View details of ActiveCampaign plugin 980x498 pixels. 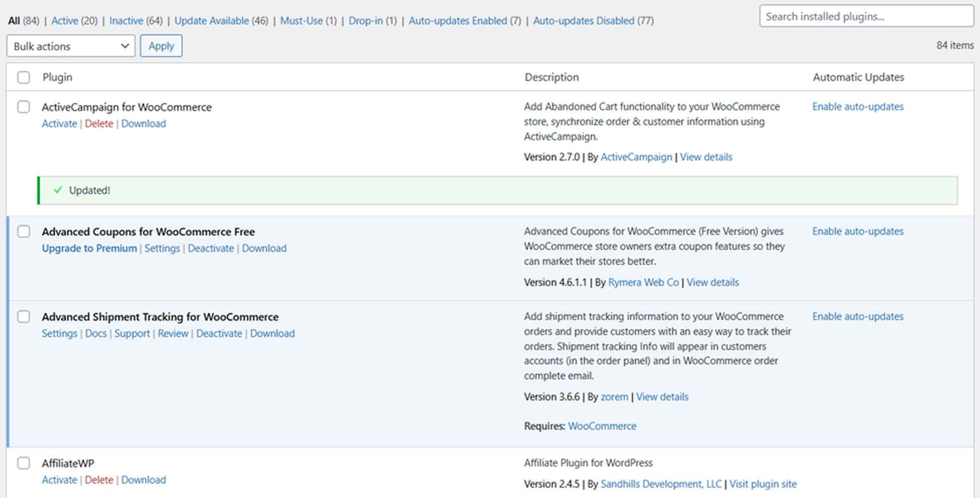[x=706, y=156]
